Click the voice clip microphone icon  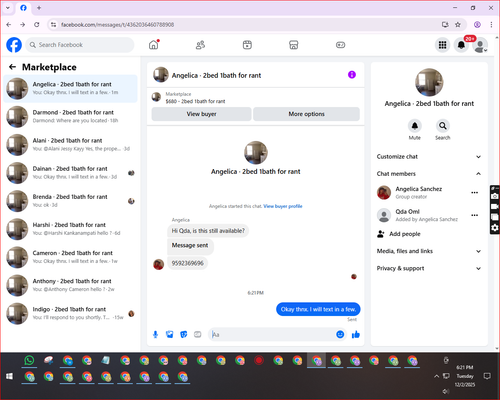click(155, 334)
